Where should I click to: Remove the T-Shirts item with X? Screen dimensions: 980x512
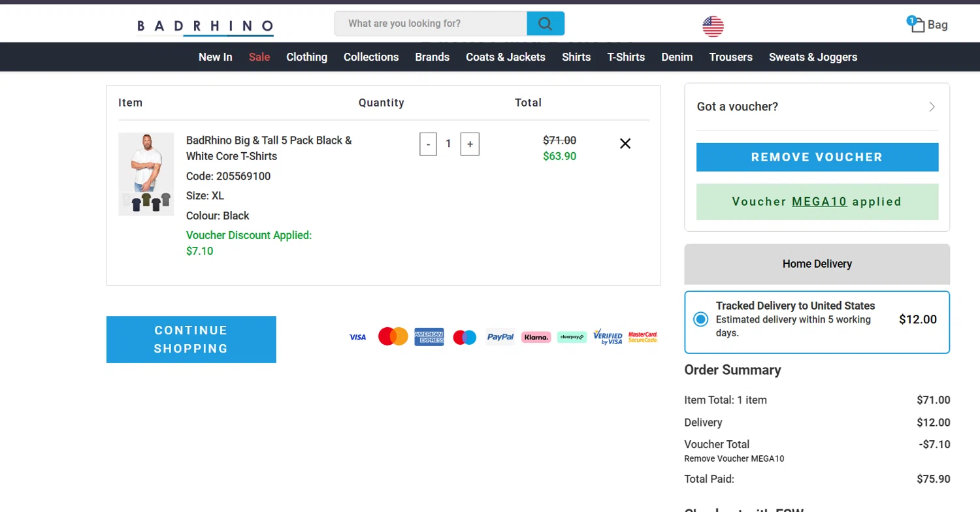(625, 144)
